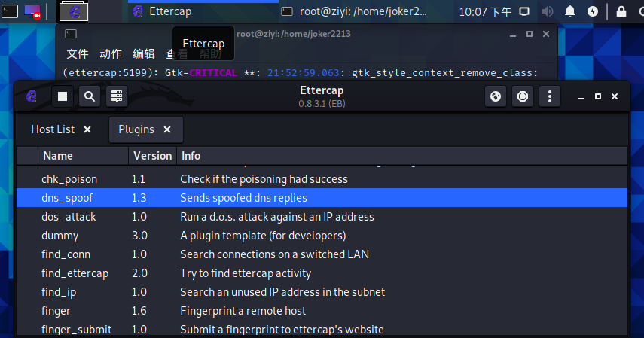Screen dimensions: 644x338
Task: Open the power manager tray icon
Action: tap(594, 11)
